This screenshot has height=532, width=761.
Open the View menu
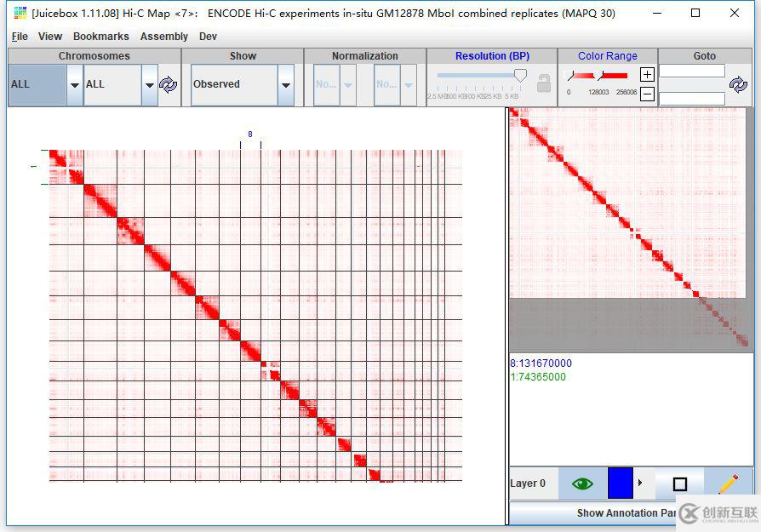[50, 37]
